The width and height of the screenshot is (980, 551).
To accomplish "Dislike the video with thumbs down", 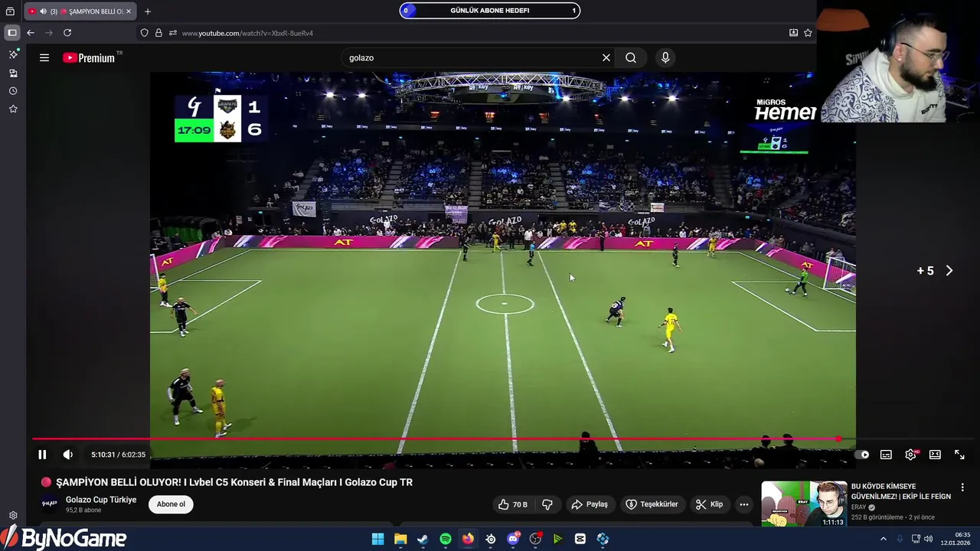I will click(547, 504).
